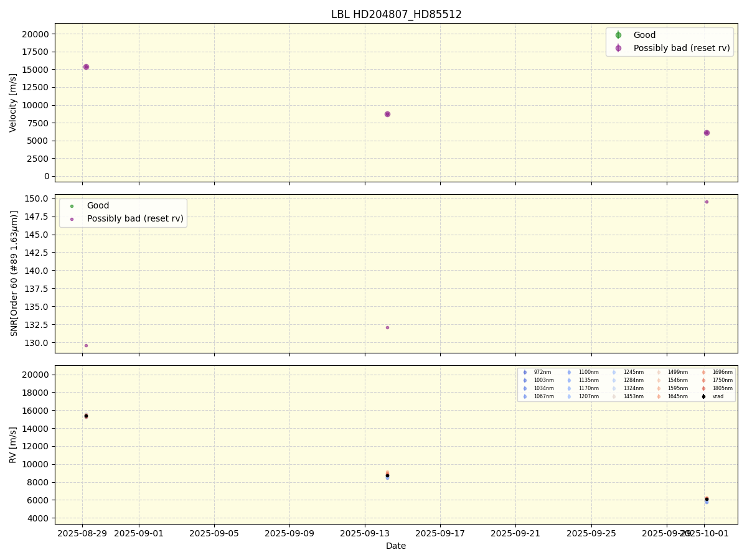
Task: Click the purple 'Possibly bad' marker in velocity legend
Action: click(x=618, y=48)
